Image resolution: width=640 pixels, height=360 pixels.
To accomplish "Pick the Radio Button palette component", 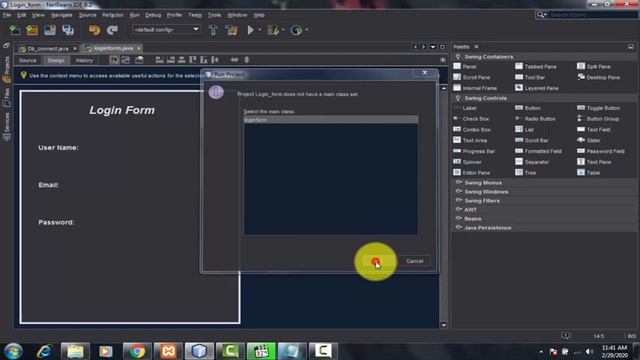I will (535, 118).
